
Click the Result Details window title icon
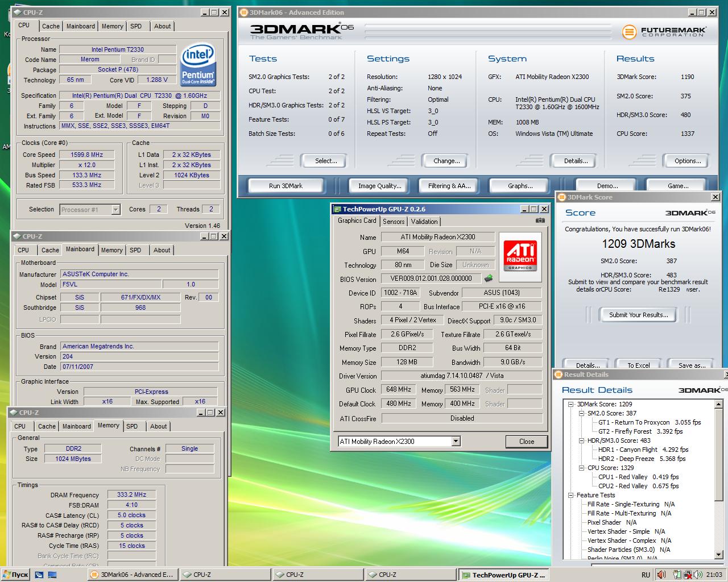click(559, 375)
